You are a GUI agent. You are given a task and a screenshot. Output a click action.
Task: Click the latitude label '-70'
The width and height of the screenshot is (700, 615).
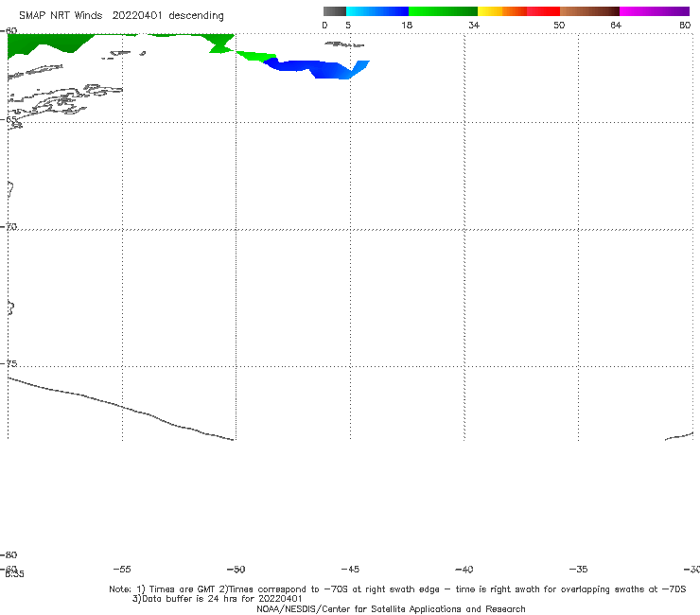point(9,227)
